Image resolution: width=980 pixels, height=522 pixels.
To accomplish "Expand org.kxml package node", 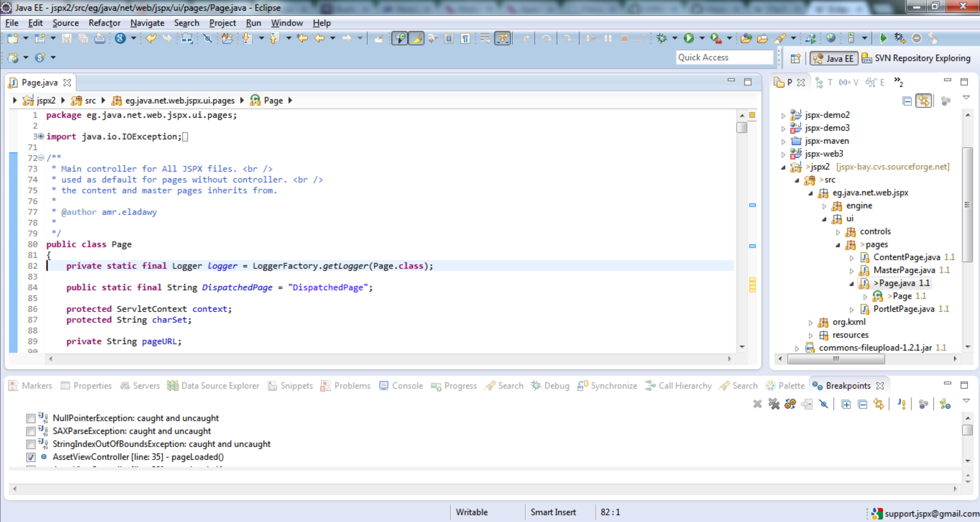I will click(810, 322).
